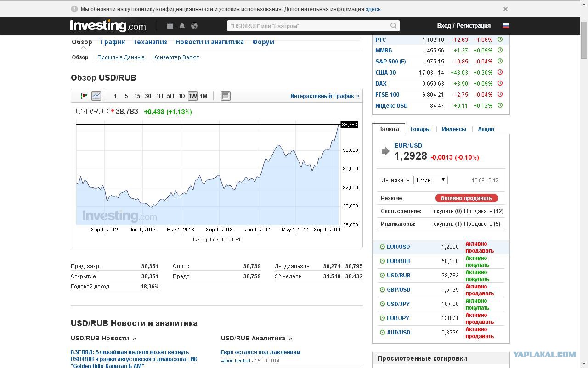Click clock icon beside EUR/USD in list

click(382, 247)
